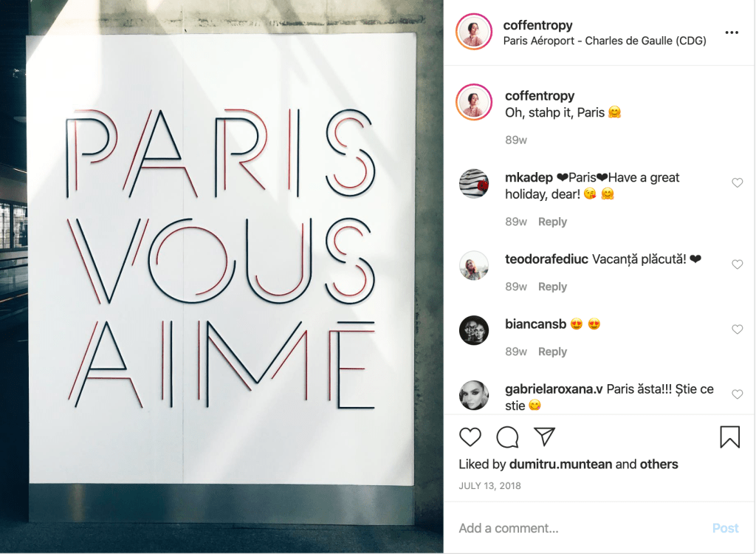Like biancansb's comment heart
Image resolution: width=756 pixels, height=554 pixels.
click(x=738, y=329)
